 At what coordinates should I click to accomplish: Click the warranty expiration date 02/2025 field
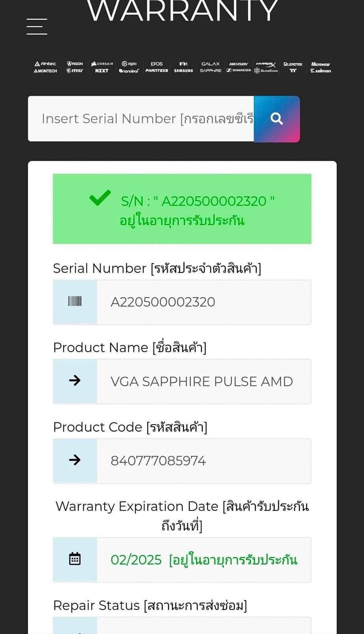coord(204,560)
